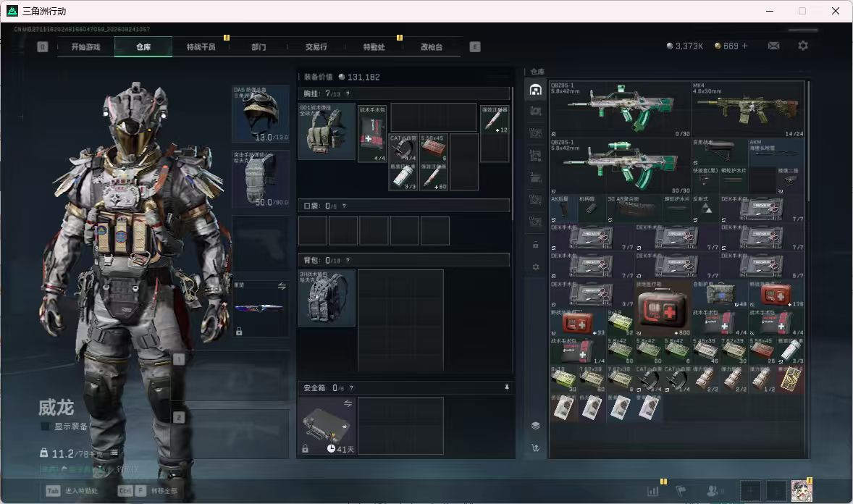Select the main warehouse icon in stash sidebar
This screenshot has height=504, width=853.
[x=535, y=90]
